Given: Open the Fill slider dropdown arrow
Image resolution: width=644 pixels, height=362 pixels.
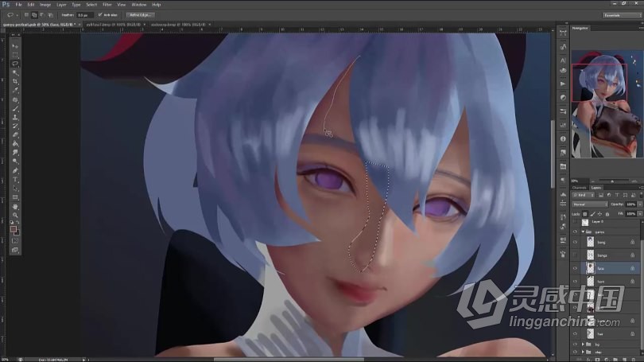Looking at the screenshot, I should (x=640, y=214).
